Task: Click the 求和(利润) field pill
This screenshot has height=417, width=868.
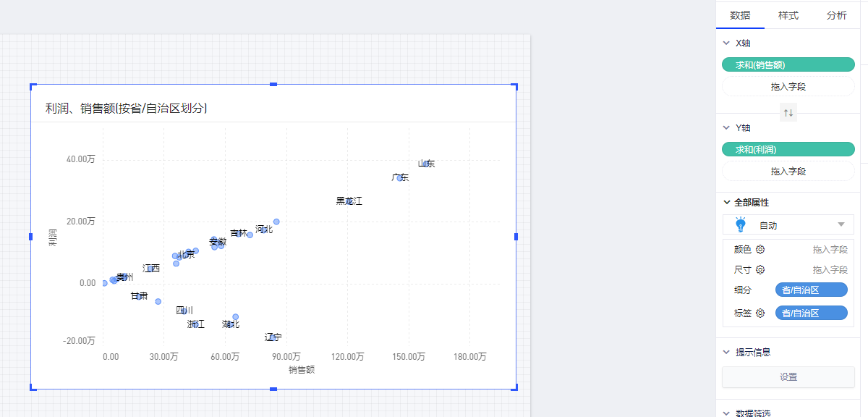Action: click(x=788, y=150)
